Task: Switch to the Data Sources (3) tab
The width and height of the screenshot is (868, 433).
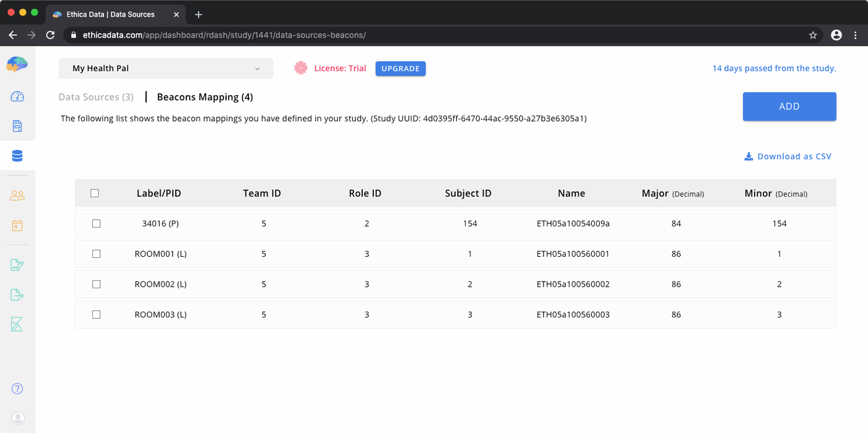Action: [96, 97]
